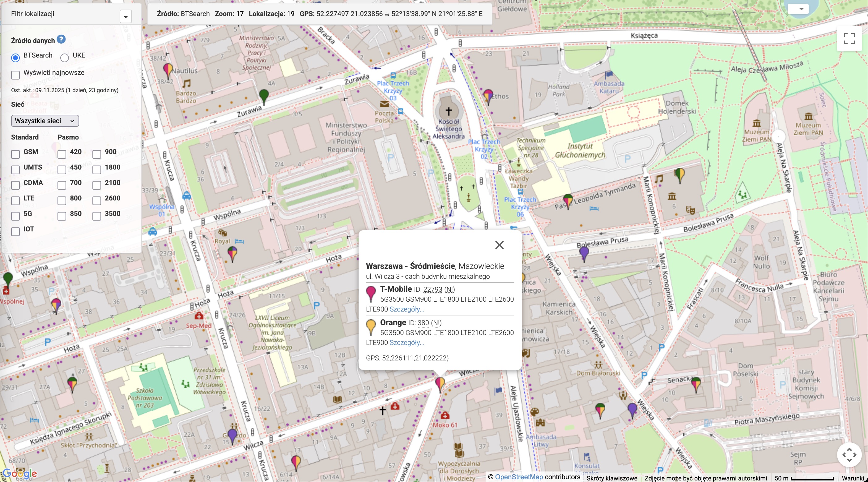Toggle fullscreen map view

click(x=849, y=38)
